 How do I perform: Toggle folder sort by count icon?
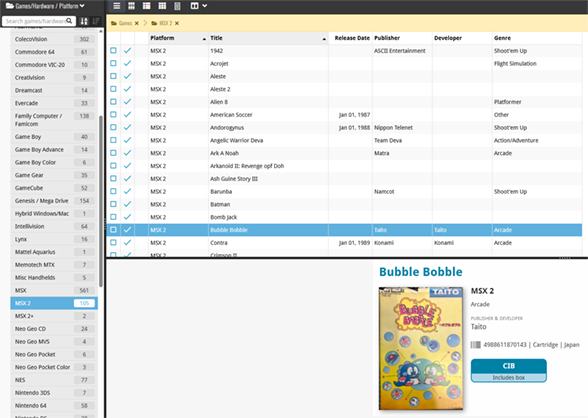click(96, 21)
